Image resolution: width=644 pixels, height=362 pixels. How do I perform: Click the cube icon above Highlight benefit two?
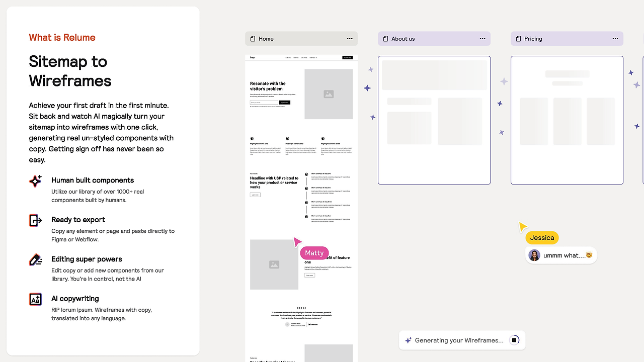pyautogui.click(x=287, y=138)
